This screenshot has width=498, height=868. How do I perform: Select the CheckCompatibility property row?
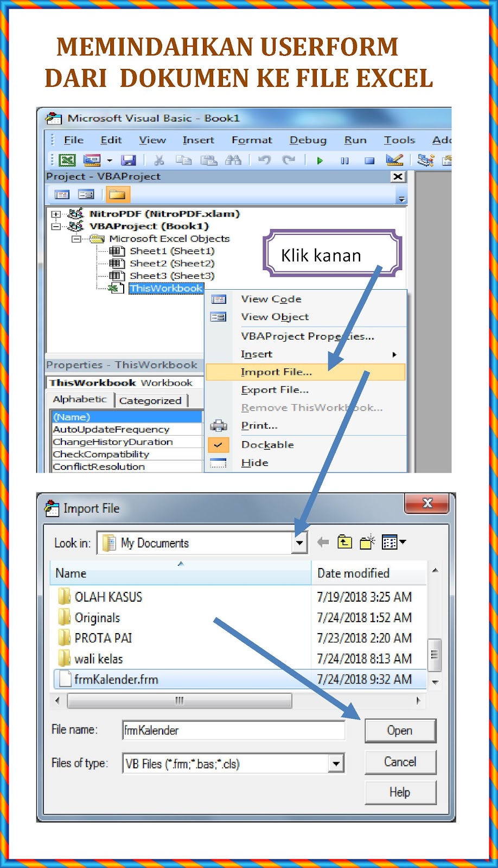pos(127,455)
